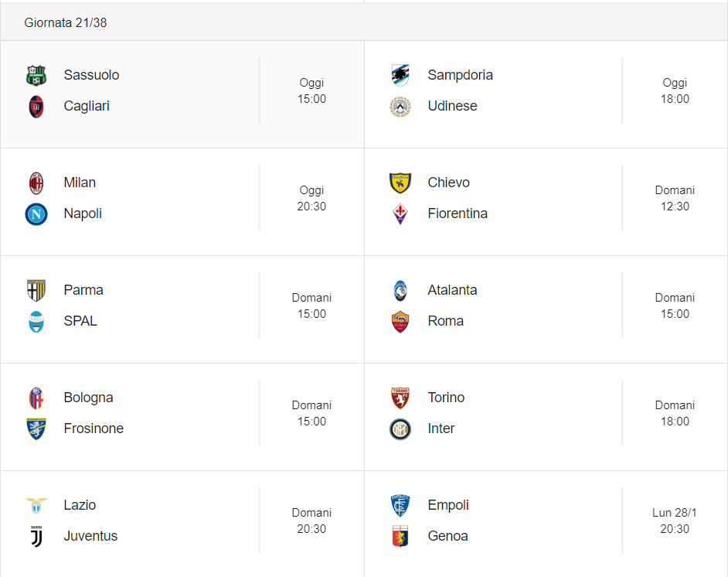Click the Fiorentina lily emblem
This screenshot has width=728, height=577.
[400, 214]
